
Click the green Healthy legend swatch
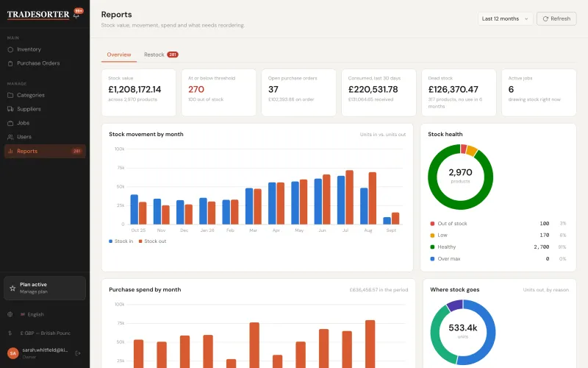click(x=432, y=247)
